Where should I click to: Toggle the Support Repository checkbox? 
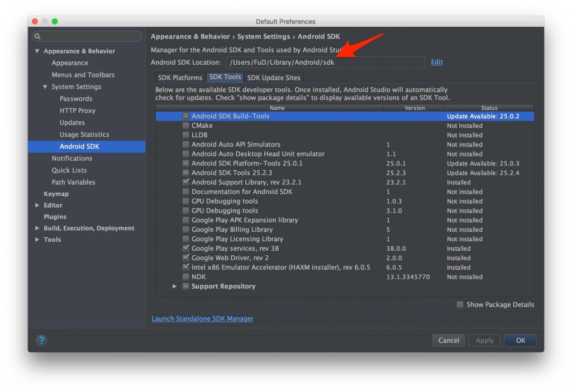click(185, 286)
